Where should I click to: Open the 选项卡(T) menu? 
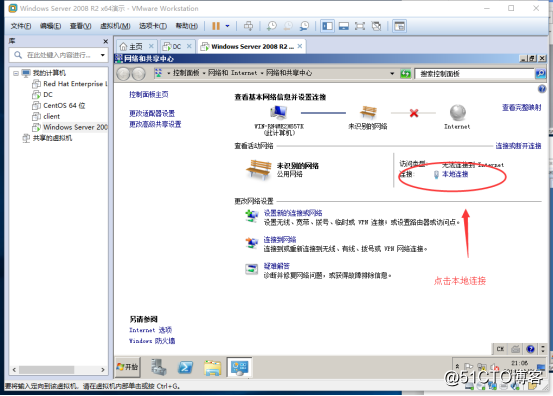pos(153,26)
